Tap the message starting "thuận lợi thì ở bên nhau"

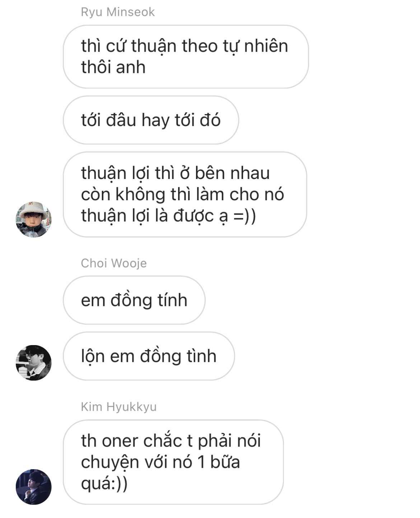(185, 194)
